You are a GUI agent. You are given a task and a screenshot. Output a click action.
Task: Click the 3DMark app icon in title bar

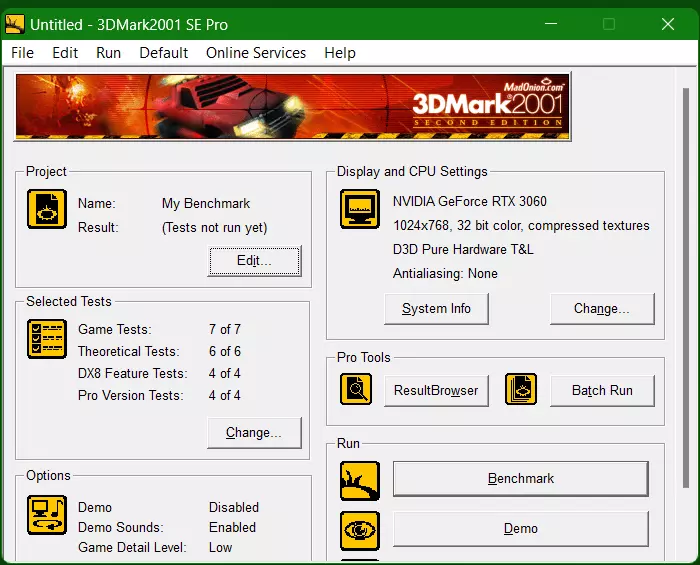[x=15, y=24]
